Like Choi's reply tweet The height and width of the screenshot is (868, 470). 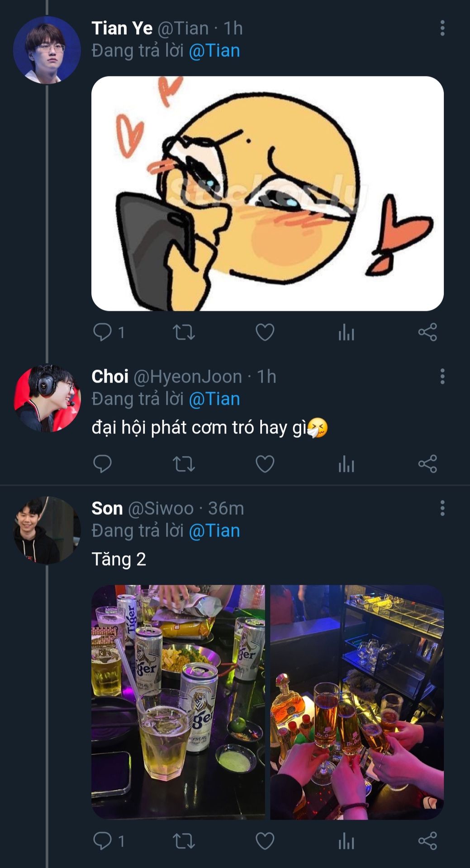265,464
